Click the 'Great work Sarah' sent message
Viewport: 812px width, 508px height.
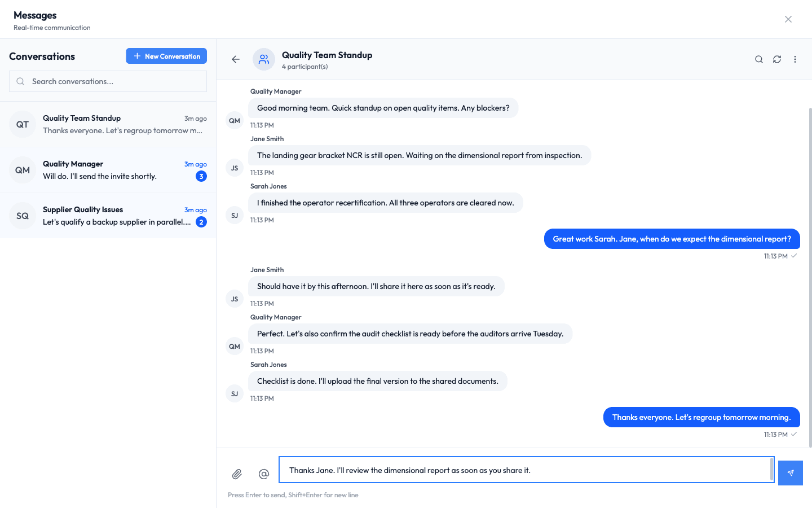tap(672, 239)
